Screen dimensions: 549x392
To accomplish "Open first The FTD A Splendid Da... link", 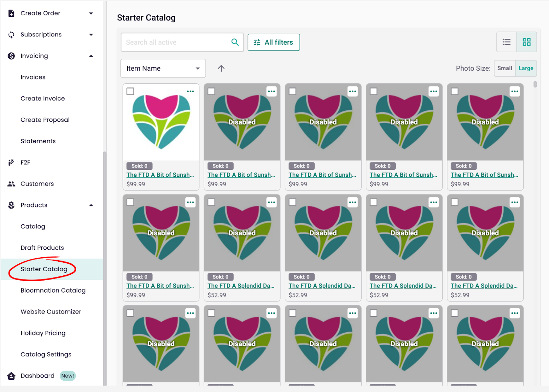I will [241, 286].
